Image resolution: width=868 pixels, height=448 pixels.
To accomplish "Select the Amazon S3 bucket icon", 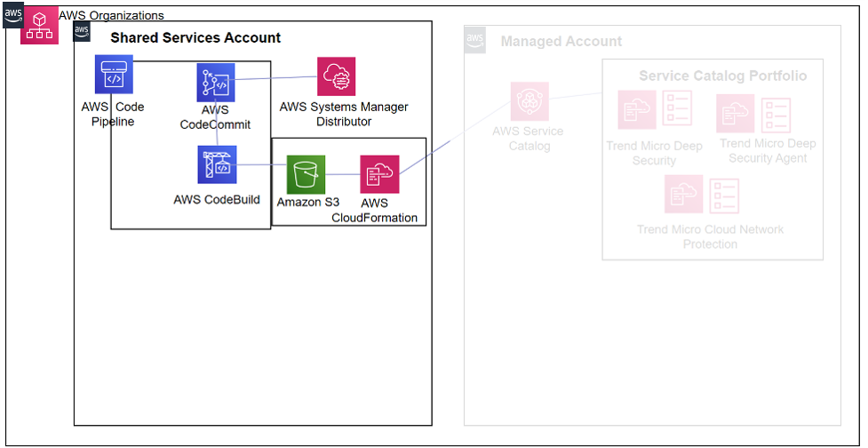I will tap(306, 174).
